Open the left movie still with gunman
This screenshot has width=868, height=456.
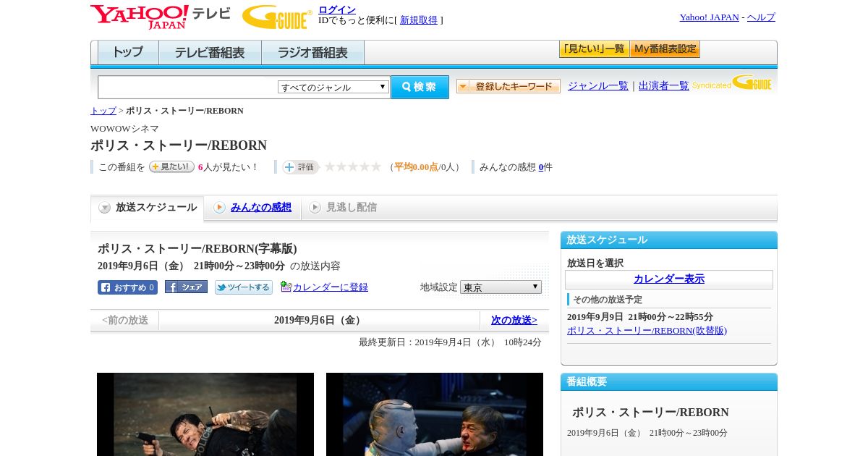(205, 414)
